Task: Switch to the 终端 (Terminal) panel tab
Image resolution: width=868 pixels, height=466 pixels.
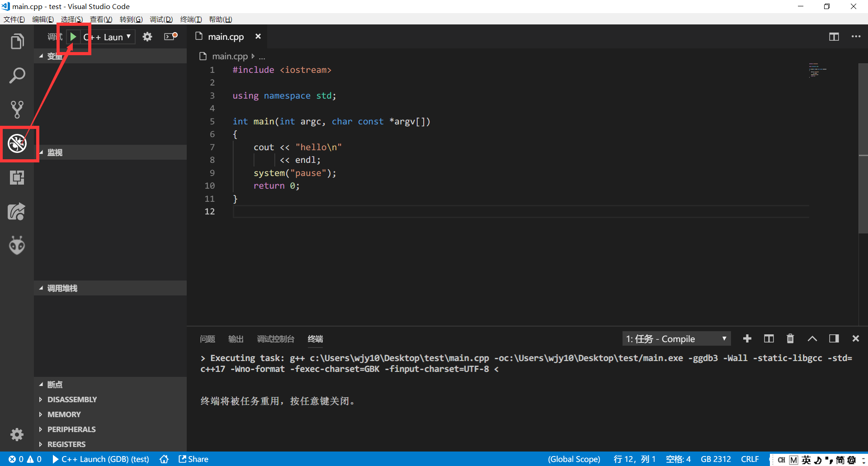Action: [x=315, y=339]
